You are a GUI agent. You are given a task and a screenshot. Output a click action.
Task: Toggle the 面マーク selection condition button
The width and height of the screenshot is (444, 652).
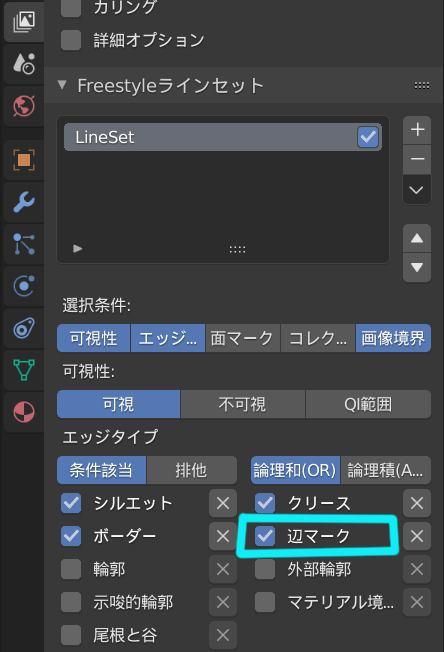click(x=243, y=338)
